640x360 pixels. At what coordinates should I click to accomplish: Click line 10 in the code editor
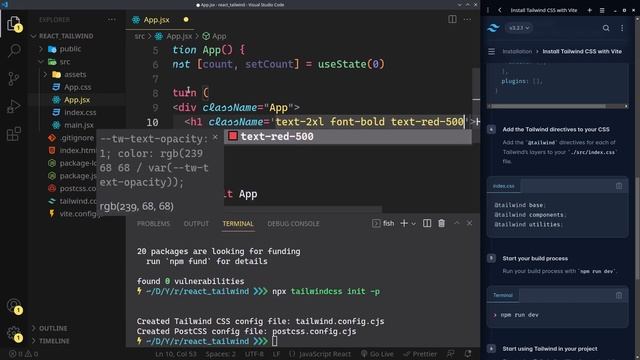pos(324,122)
